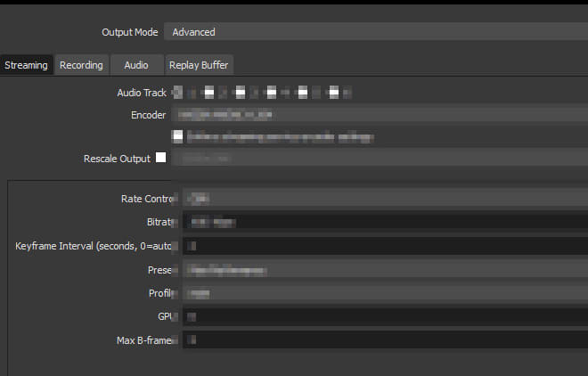This screenshot has height=376, width=588.
Task: Open the Rescale Output resolution dropdown
Action: point(380,159)
